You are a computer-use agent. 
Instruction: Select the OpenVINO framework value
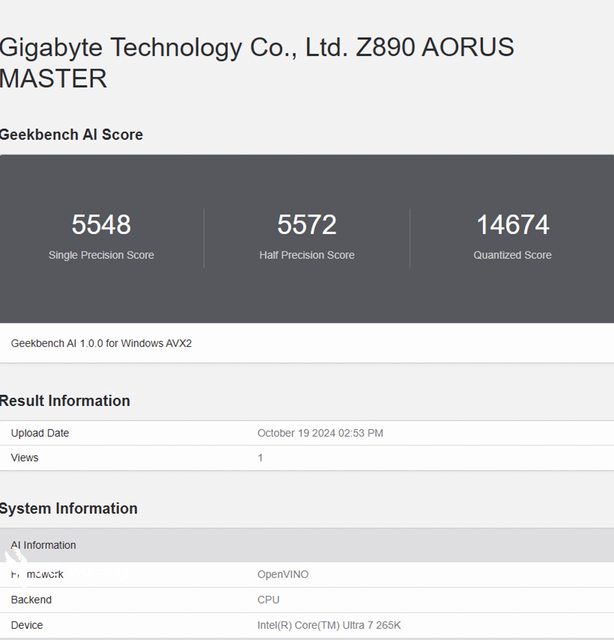click(x=283, y=574)
